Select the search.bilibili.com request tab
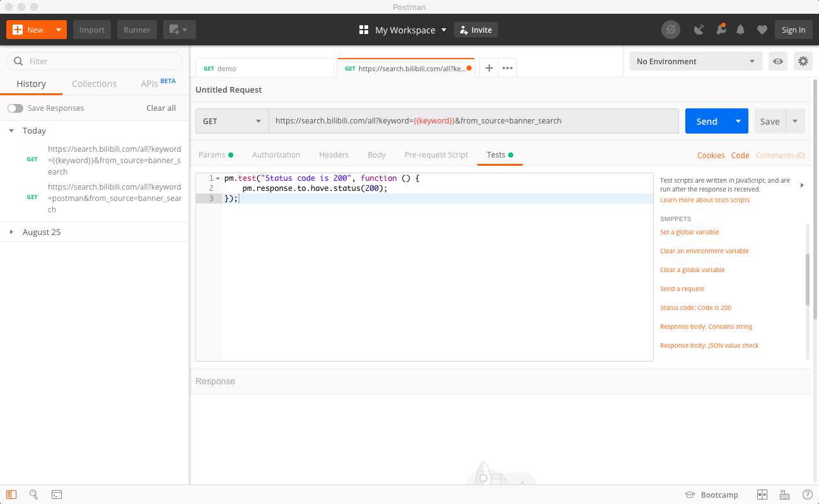Viewport: 819px width, 504px height. pos(406,68)
